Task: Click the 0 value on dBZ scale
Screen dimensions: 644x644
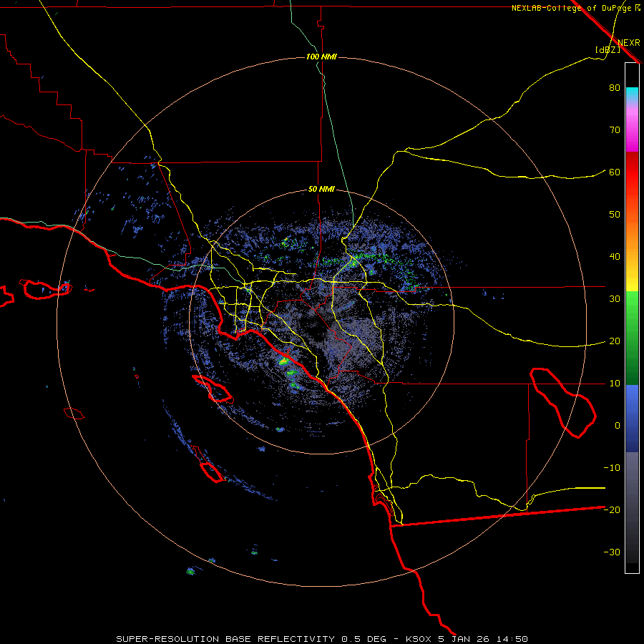Action: (618, 426)
